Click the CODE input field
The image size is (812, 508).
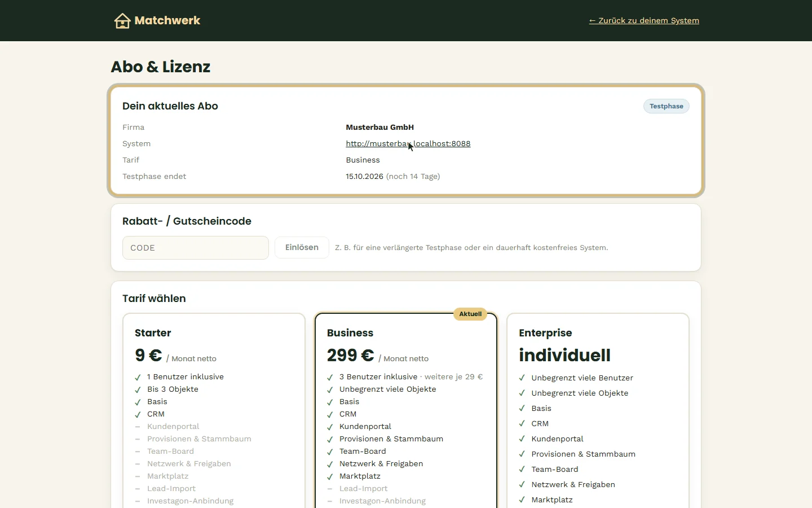196,248
